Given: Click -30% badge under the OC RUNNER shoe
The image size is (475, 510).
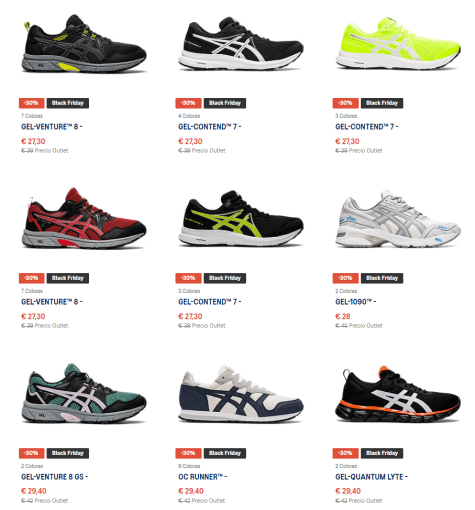Looking at the screenshot, I should pyautogui.click(x=188, y=453).
